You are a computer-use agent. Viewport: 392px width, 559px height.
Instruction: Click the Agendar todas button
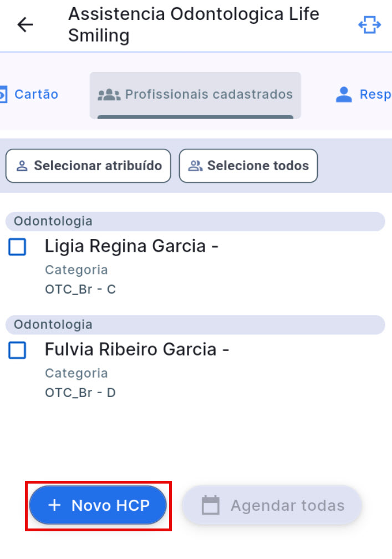pyautogui.click(x=272, y=505)
